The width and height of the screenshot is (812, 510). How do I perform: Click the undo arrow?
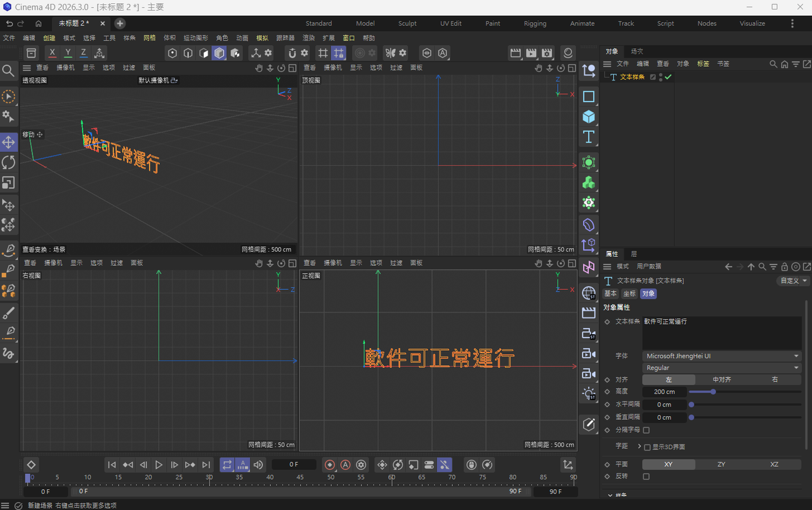pos(9,23)
